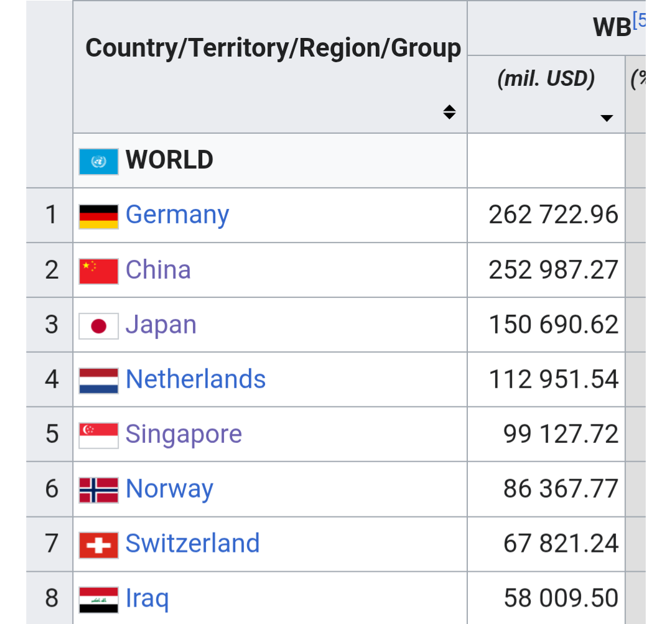The image size is (672, 624).
Task: Click the China flag icon
Action: (98, 271)
